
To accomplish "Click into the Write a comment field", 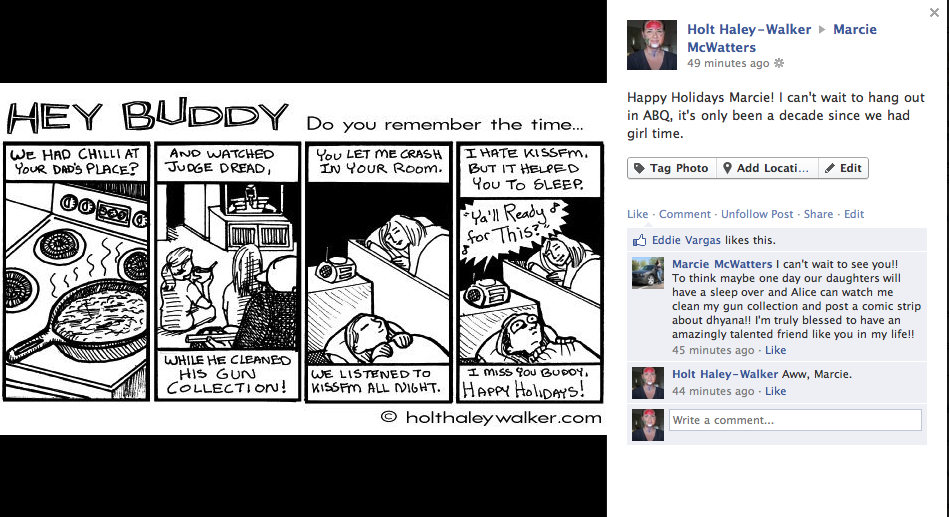I will point(795,420).
